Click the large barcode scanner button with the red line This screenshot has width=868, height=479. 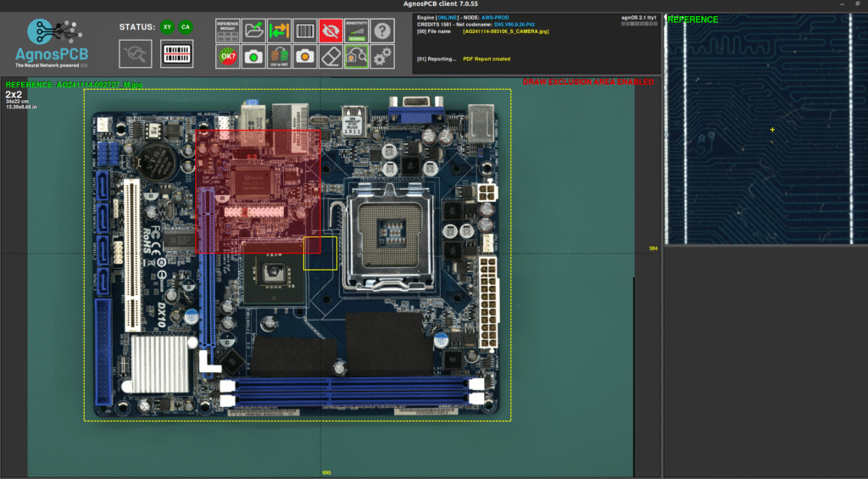(x=178, y=55)
